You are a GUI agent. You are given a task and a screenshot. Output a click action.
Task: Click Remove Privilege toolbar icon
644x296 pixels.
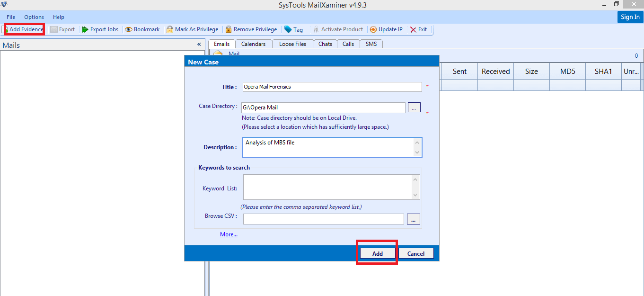click(229, 29)
